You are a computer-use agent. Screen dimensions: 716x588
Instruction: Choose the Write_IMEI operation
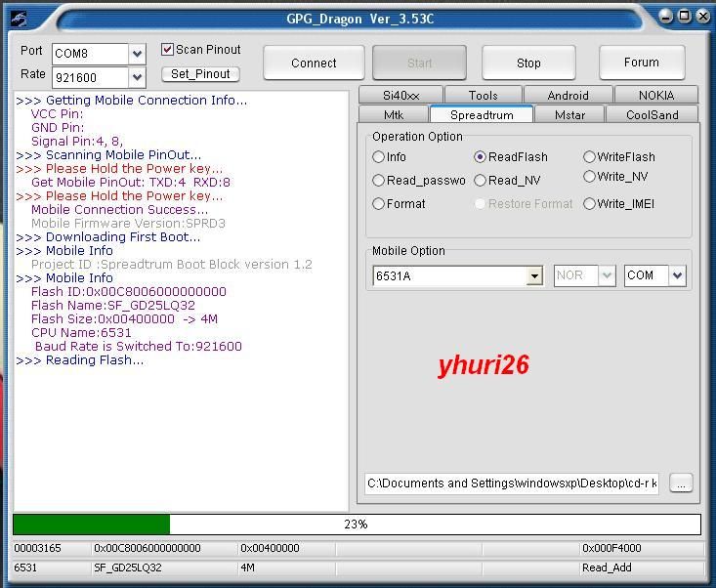tap(590, 204)
